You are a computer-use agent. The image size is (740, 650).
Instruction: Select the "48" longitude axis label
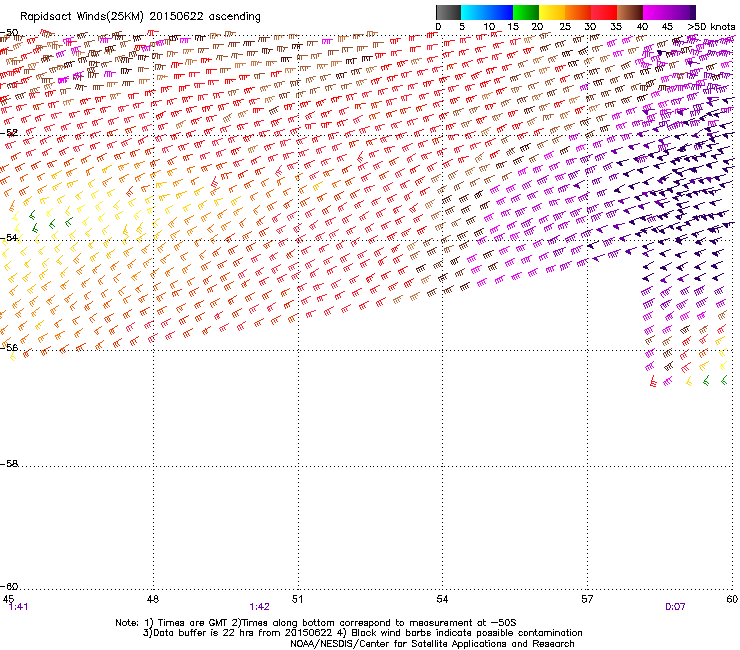point(152,599)
